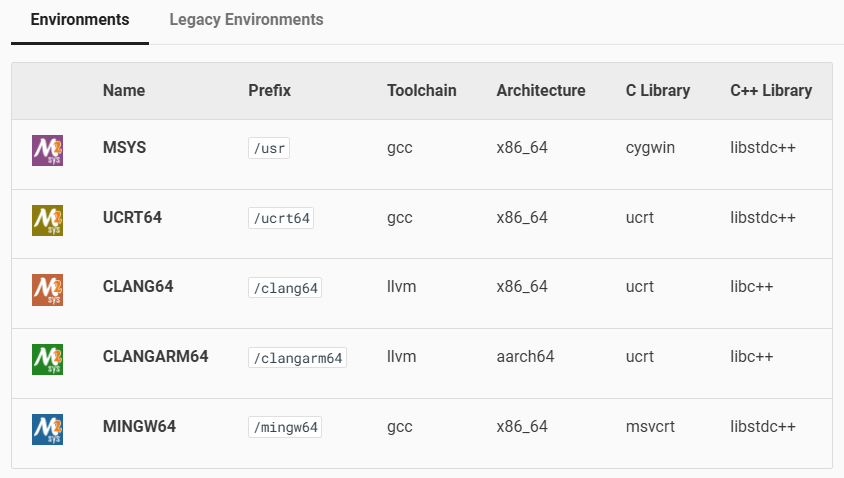Click the MSYS environment name
844x478 pixels.
click(x=124, y=148)
